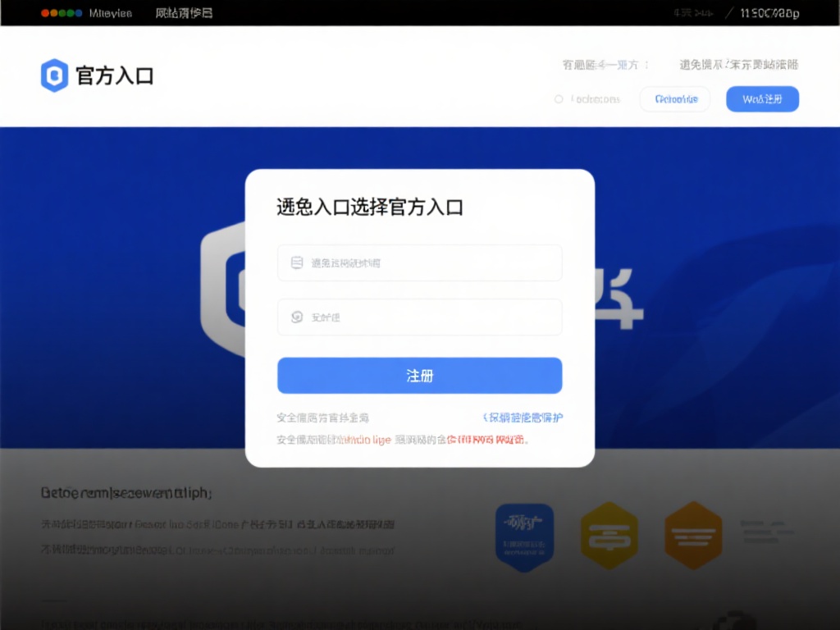Click the bank card icon in first input
Image resolution: width=840 pixels, height=630 pixels.
[x=298, y=263]
